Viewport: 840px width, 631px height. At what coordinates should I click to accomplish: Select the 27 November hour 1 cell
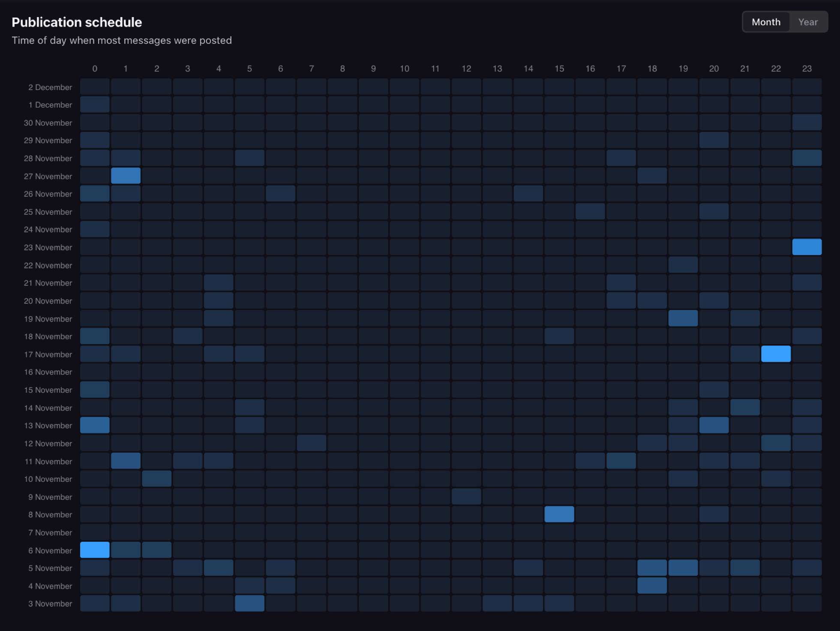(x=126, y=176)
